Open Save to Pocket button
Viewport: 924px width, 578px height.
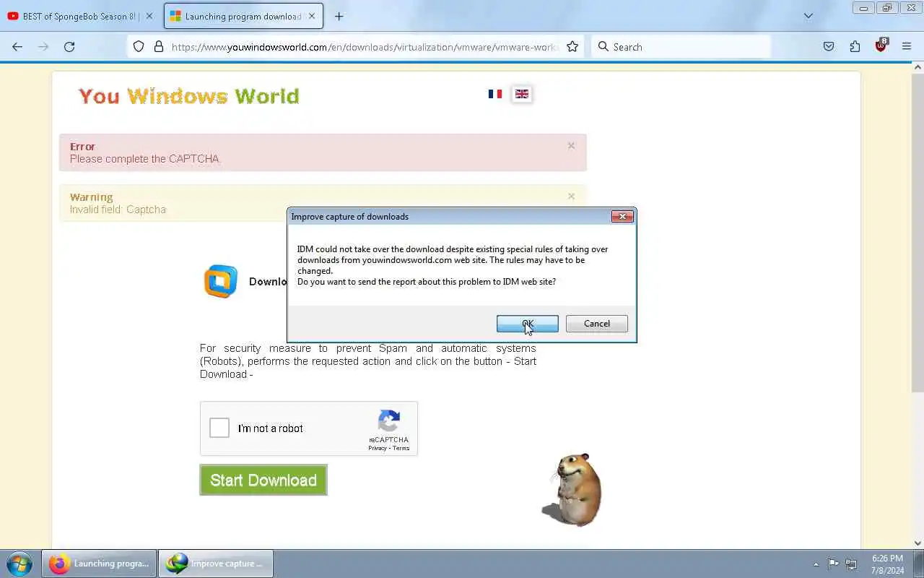pos(829,46)
